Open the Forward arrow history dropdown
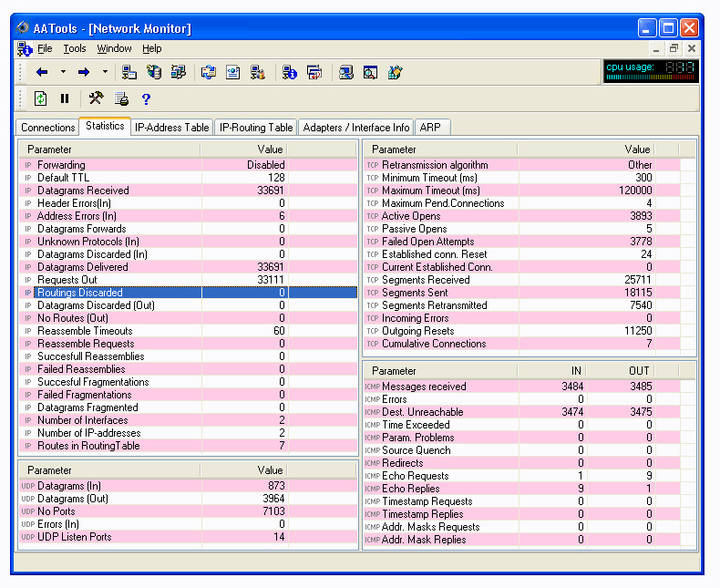Screen dimensions: 720x588 [x=105, y=72]
